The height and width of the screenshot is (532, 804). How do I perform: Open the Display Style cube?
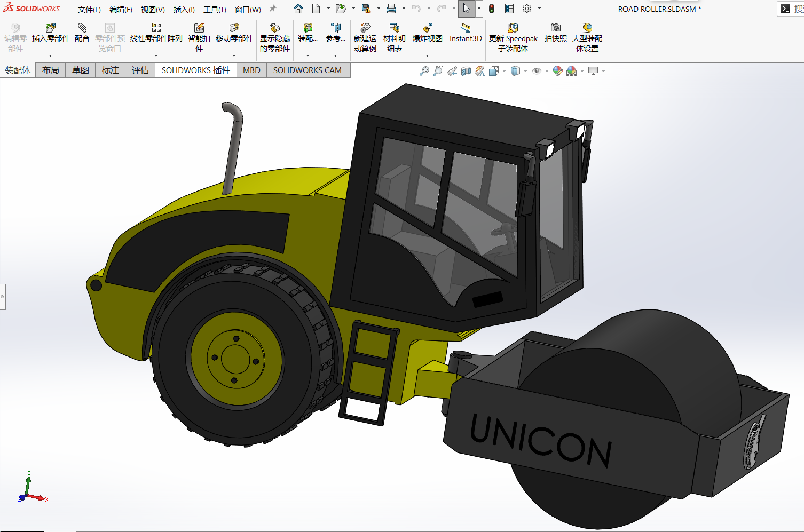coord(515,71)
